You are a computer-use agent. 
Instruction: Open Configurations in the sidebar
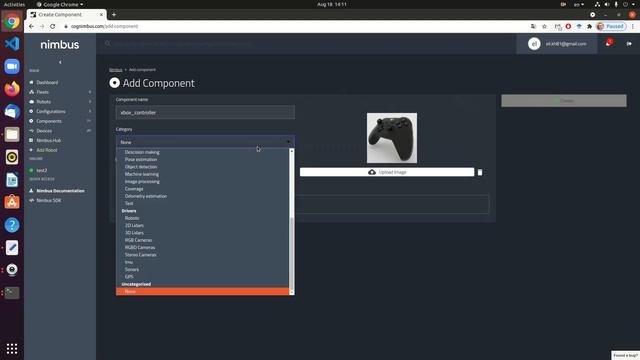pos(51,111)
